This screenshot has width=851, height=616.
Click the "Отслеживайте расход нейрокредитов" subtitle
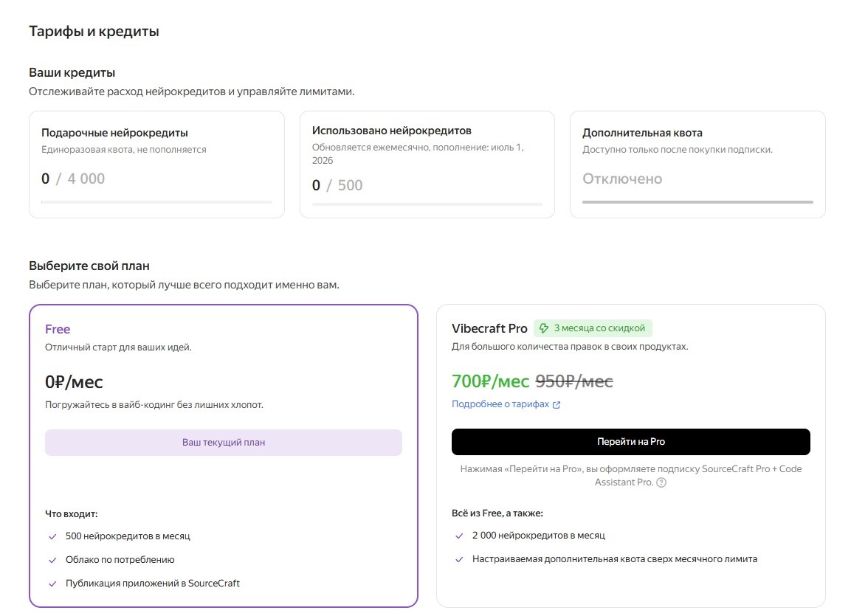(x=192, y=91)
